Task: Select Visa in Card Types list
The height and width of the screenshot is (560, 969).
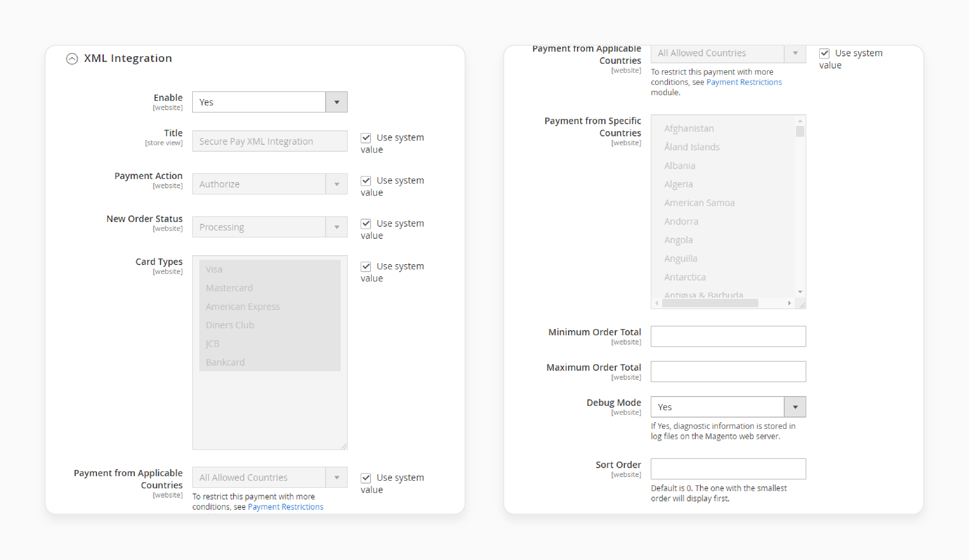Action: [270, 269]
